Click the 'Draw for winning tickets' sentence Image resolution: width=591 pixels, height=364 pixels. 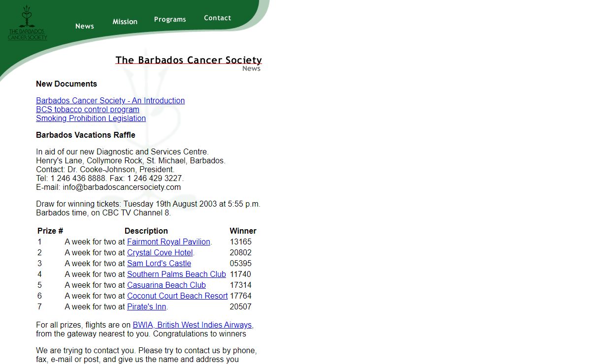pyautogui.click(x=148, y=208)
